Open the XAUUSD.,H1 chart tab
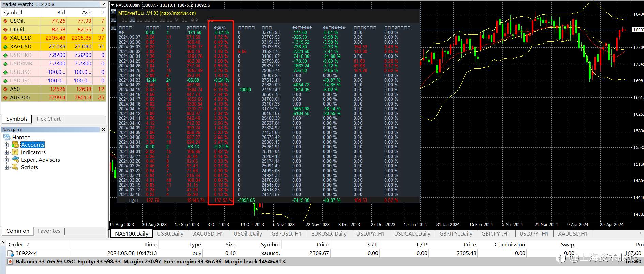 pyautogui.click(x=208, y=234)
